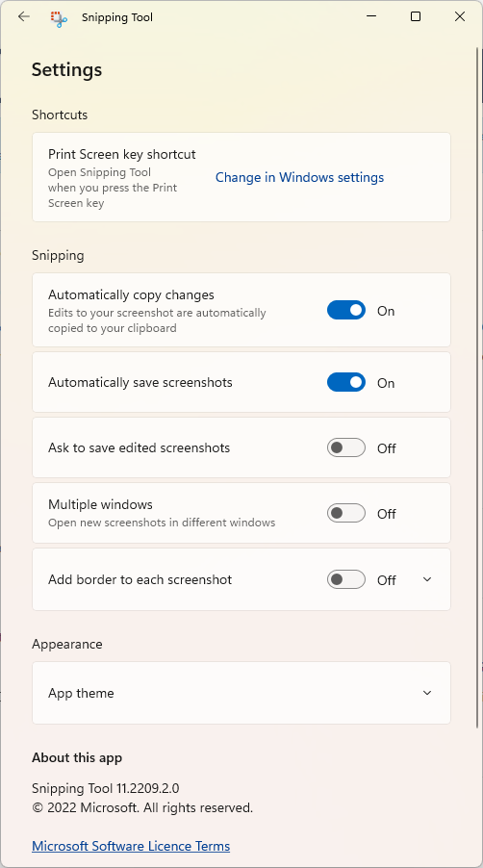483x868 pixels.
Task: Expand the App theme section
Action: tap(241, 693)
